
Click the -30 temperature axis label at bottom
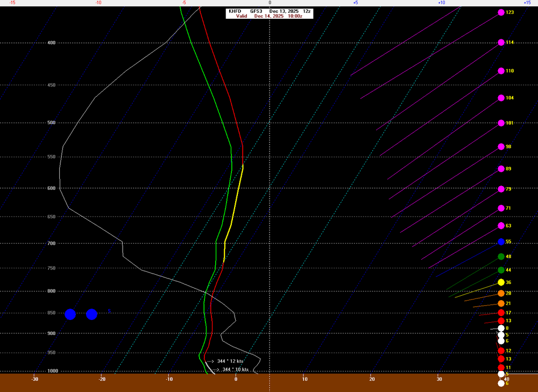(x=35, y=380)
